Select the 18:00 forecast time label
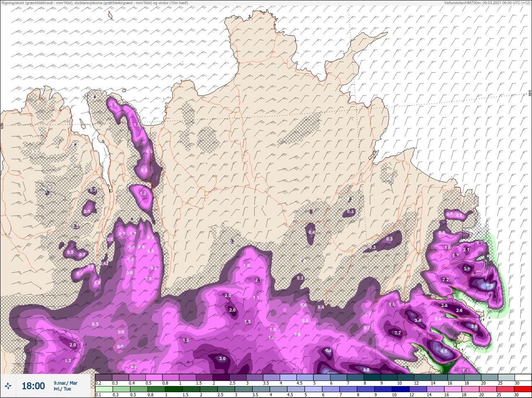The width and height of the screenshot is (532, 398). point(33,386)
